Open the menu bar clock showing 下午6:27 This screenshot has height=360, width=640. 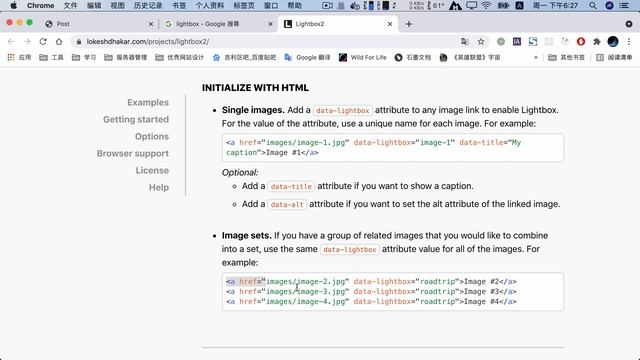click(555, 6)
